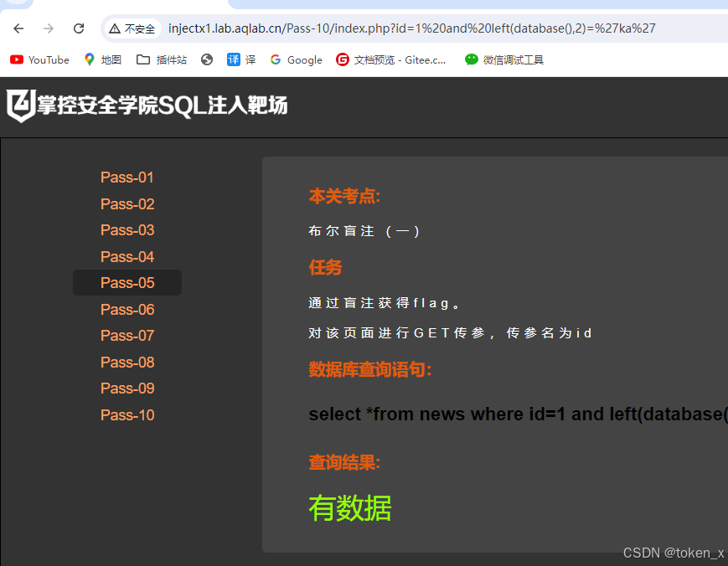Click the select *from news query

(518, 414)
